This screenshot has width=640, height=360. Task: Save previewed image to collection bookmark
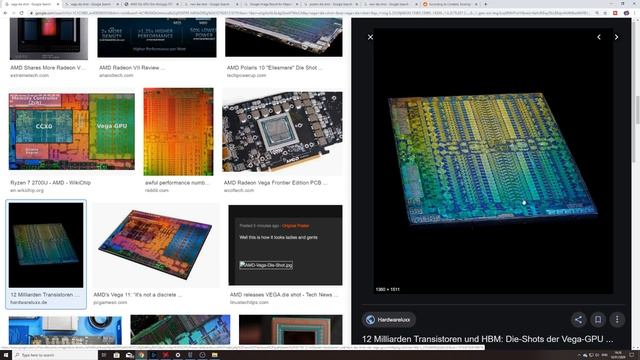[x=598, y=320]
